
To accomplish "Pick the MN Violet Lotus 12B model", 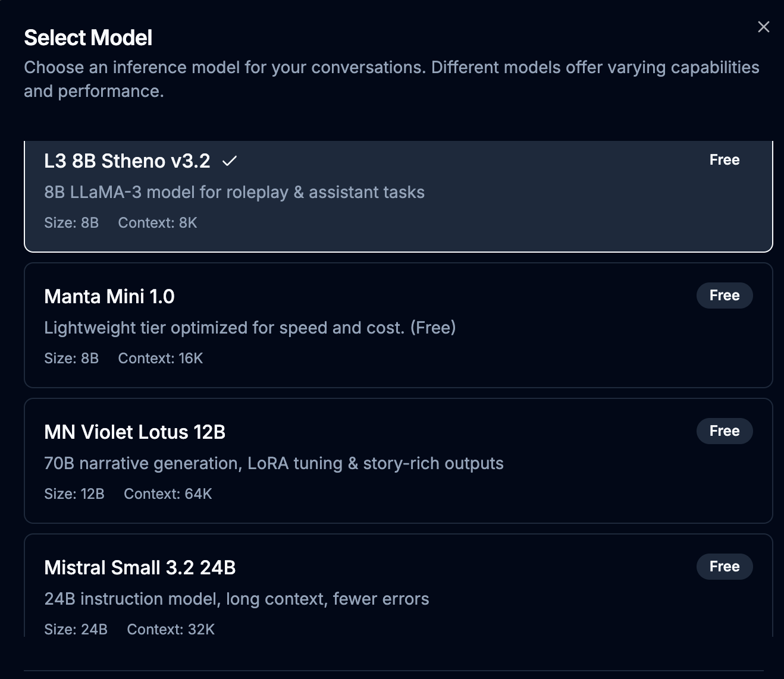I will [x=134, y=432].
